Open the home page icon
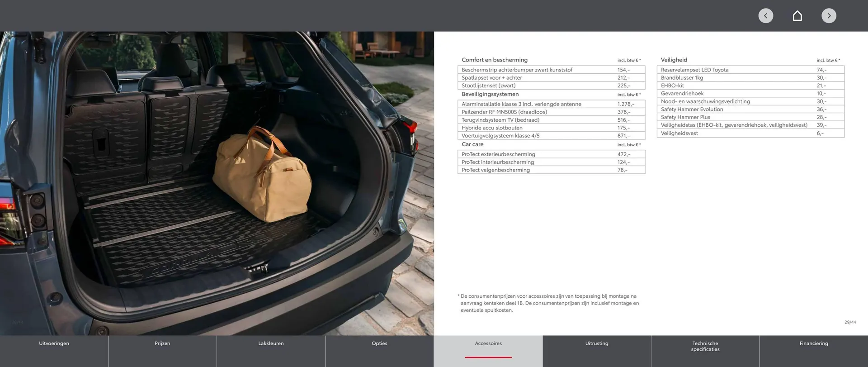 797,16
